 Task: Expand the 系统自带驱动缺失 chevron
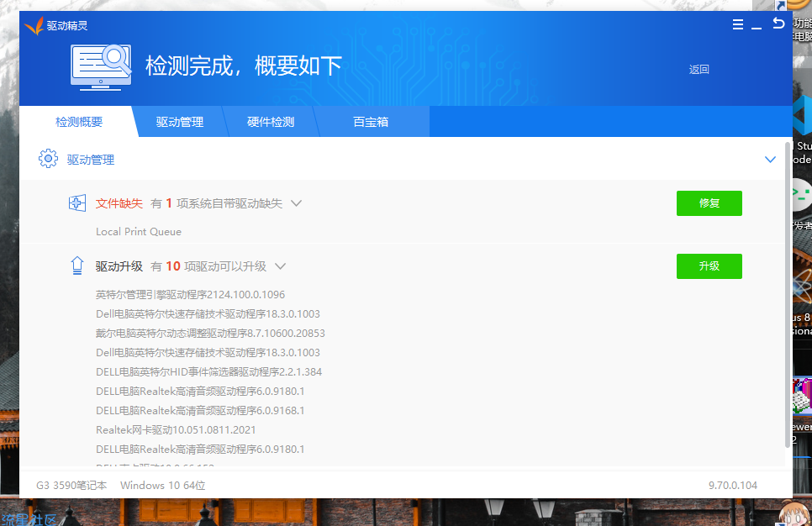[296, 203]
